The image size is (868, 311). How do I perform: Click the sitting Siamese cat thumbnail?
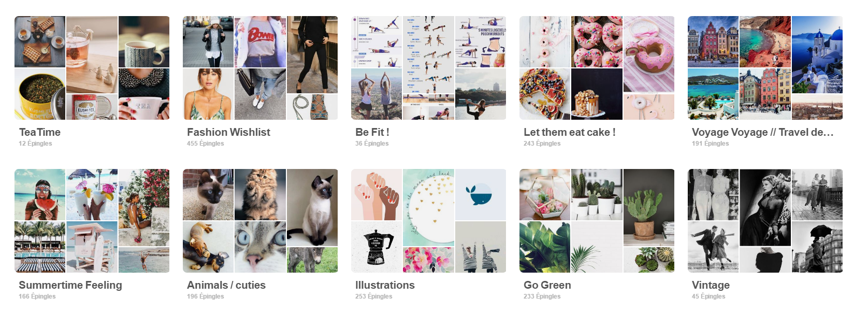pyautogui.click(x=312, y=207)
